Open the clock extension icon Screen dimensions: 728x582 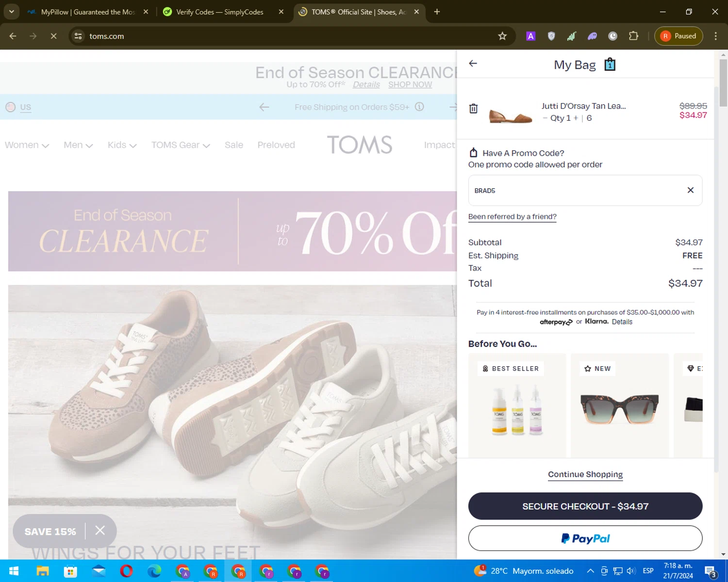(613, 36)
